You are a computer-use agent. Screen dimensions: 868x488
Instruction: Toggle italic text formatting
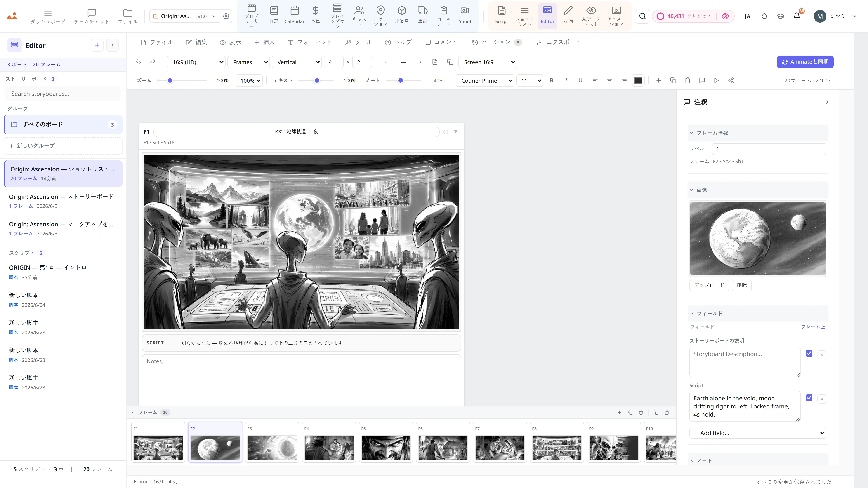pyautogui.click(x=566, y=80)
